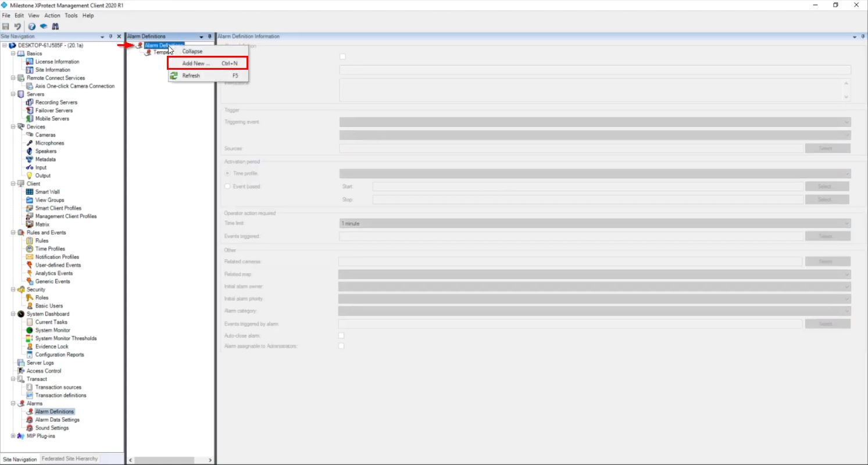Switch to the Site Navigation bottom tab
The image size is (868, 465).
coord(20,459)
